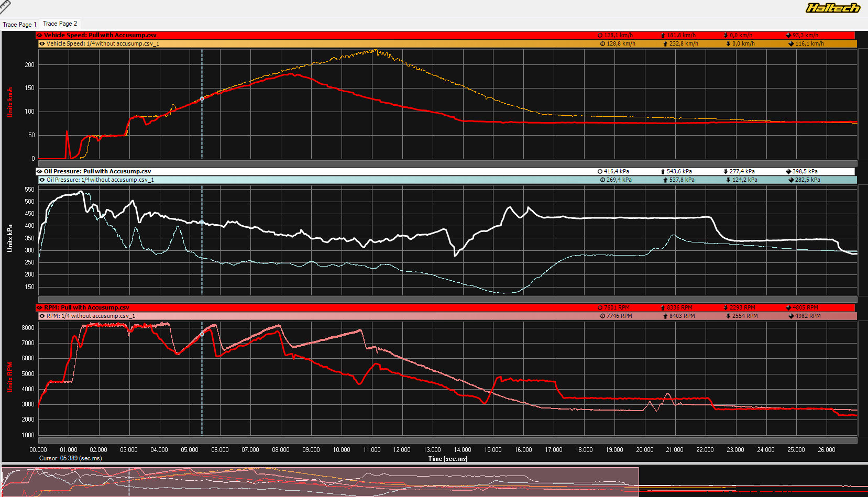
Task: Toggle visibility of RPM Pull with Accusump trace
Action: pos(40,308)
